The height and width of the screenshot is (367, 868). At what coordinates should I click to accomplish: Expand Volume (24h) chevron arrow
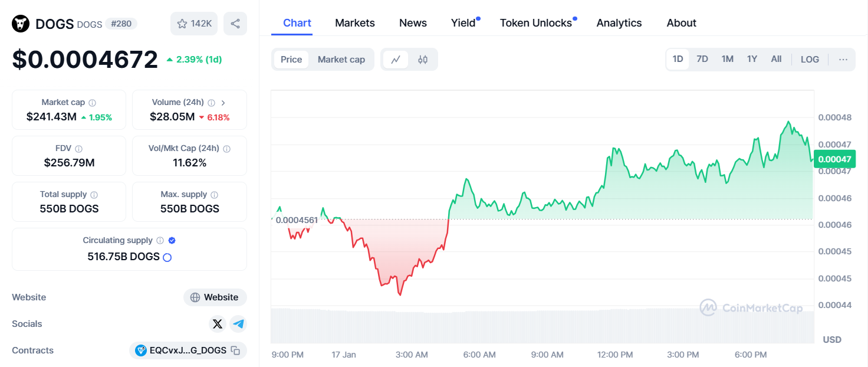point(223,103)
